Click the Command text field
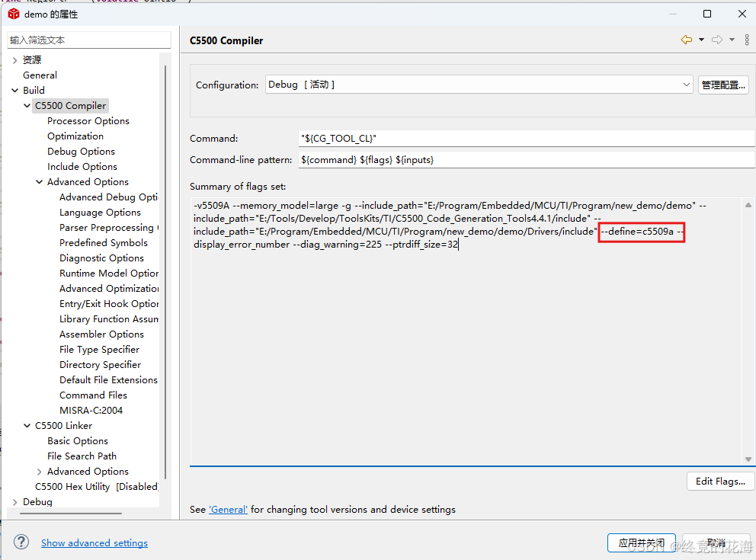This screenshot has height=560, width=756. [527, 139]
